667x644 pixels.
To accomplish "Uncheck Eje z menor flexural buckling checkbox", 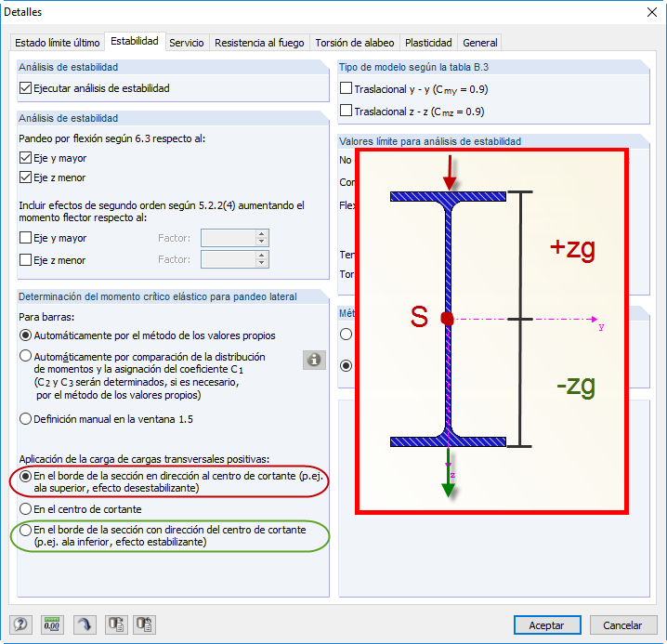I will pos(25,177).
